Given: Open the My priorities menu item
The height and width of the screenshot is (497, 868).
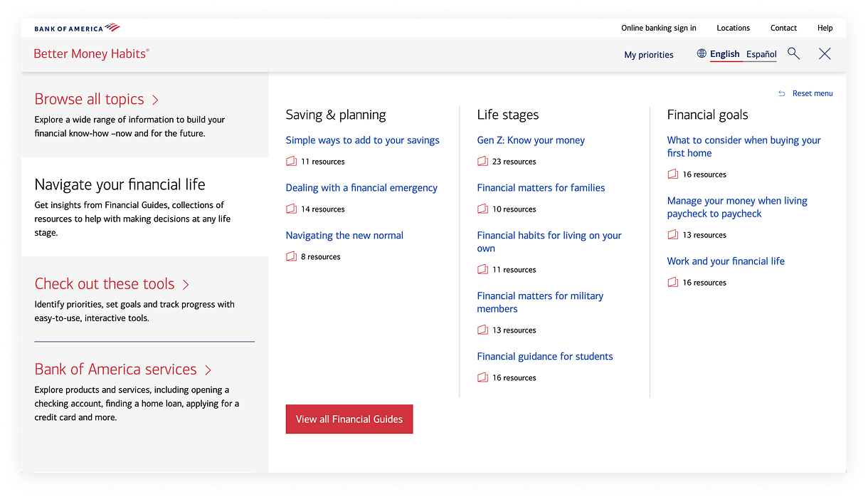Looking at the screenshot, I should 648,55.
